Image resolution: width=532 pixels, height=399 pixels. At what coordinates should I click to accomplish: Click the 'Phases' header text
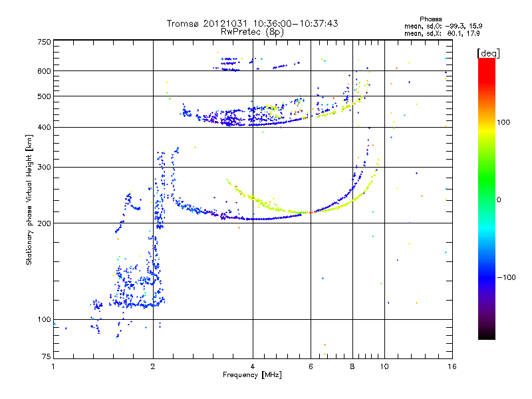(x=430, y=19)
